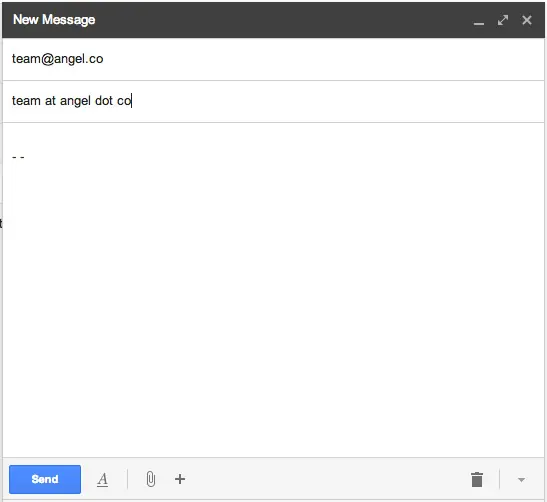Click the word team in subject line

point(26,101)
